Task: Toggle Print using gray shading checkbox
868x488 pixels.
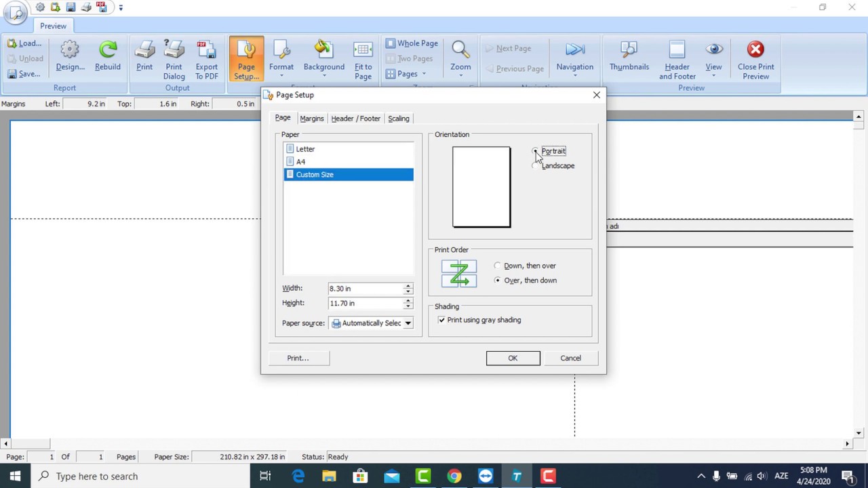Action: 441,320
